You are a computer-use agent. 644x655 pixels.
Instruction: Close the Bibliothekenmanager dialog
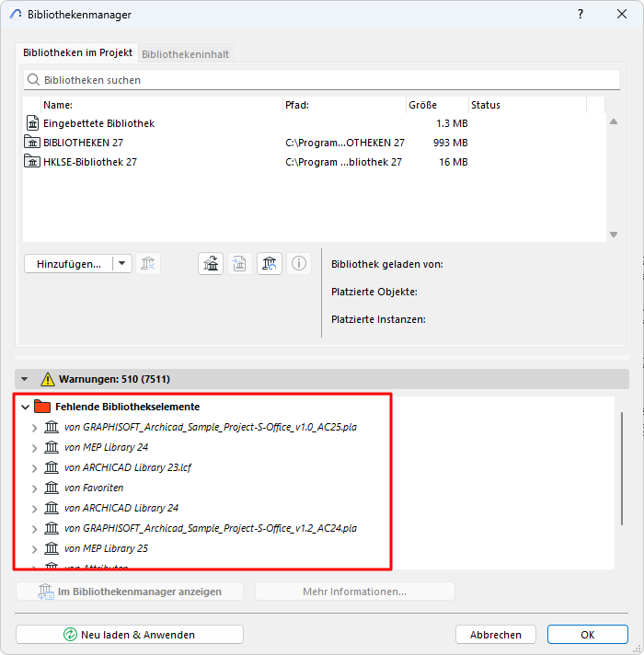[622, 14]
